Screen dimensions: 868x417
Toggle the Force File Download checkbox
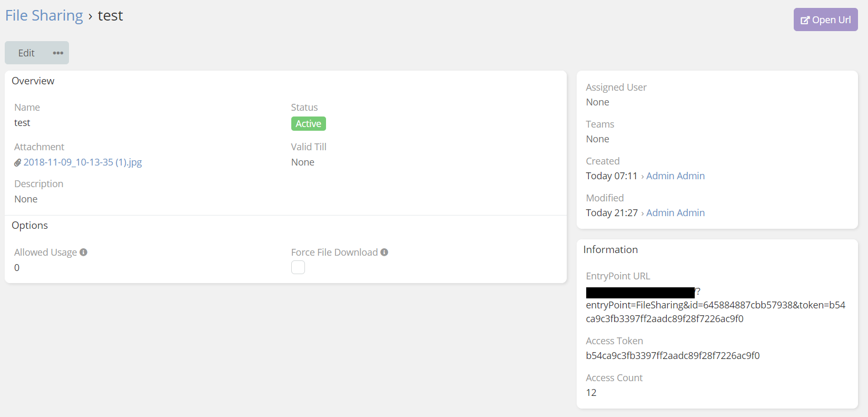point(298,267)
